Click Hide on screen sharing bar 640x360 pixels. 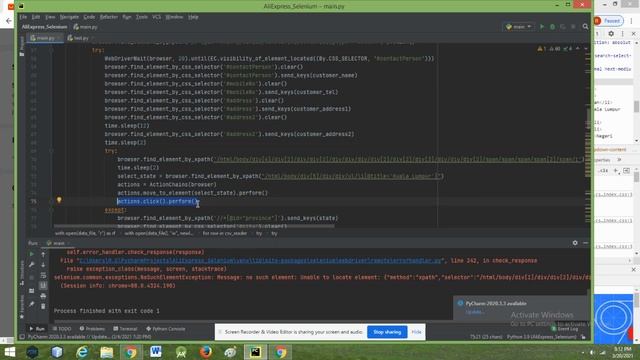[416, 332]
